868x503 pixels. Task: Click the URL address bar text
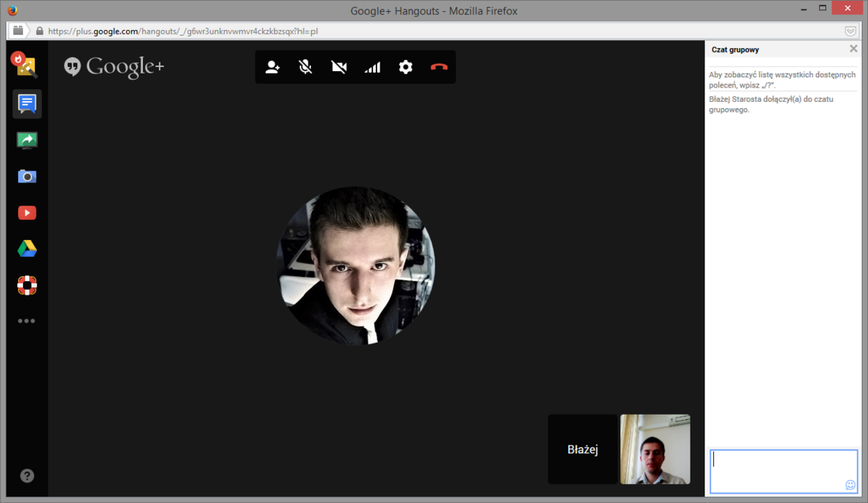tap(183, 31)
